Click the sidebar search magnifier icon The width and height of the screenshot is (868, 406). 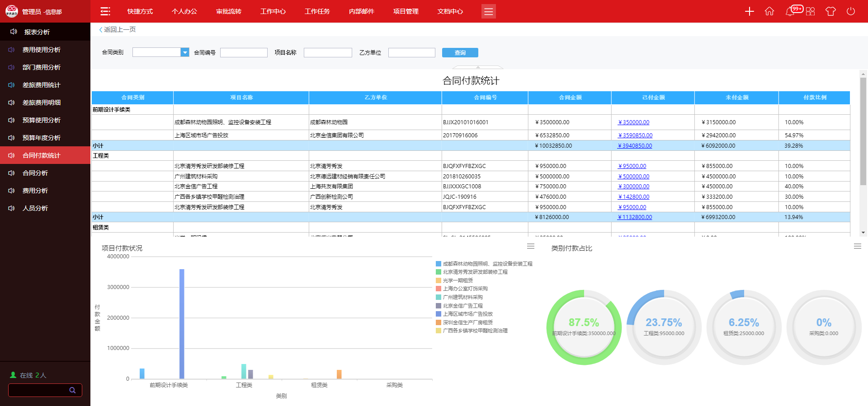[72, 390]
